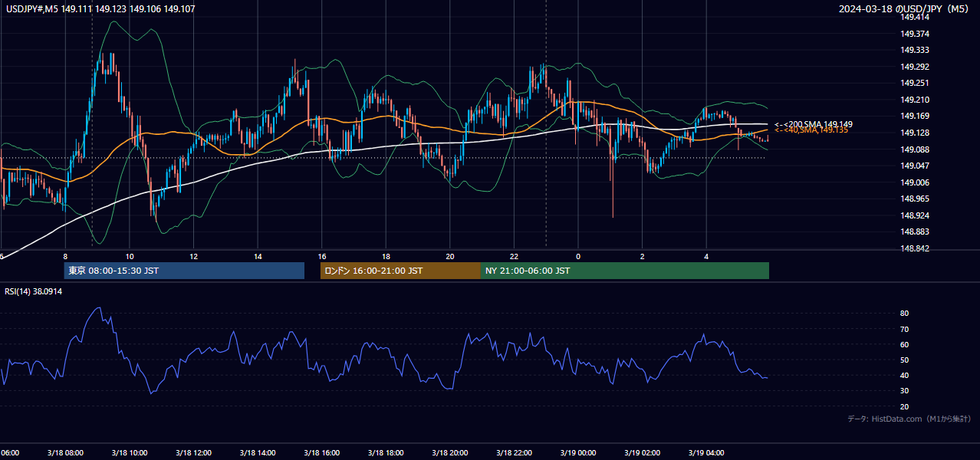Screen dimensions: 980x460
Task: Click the Tokyo 08:00-15:30 JST session bar
Action: pyautogui.click(x=184, y=271)
